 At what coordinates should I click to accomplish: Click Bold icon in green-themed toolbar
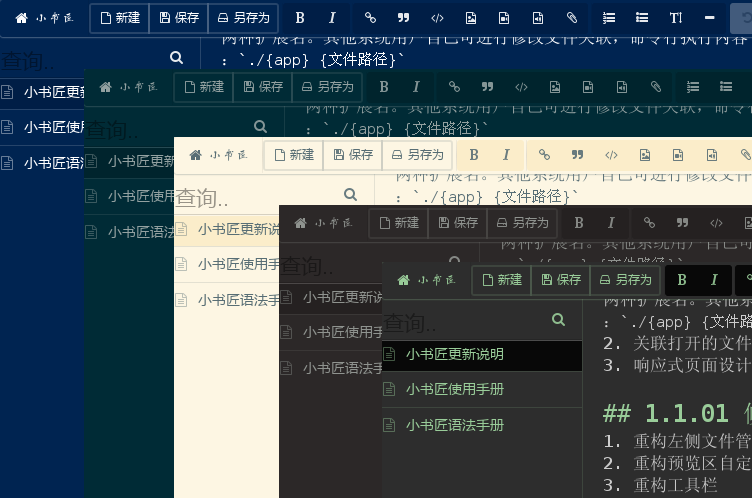[x=682, y=280]
